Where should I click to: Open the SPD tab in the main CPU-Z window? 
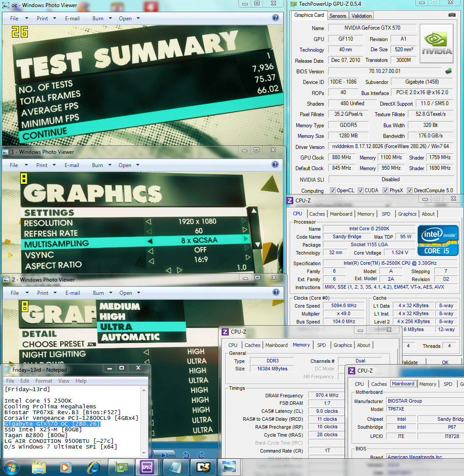386,214
